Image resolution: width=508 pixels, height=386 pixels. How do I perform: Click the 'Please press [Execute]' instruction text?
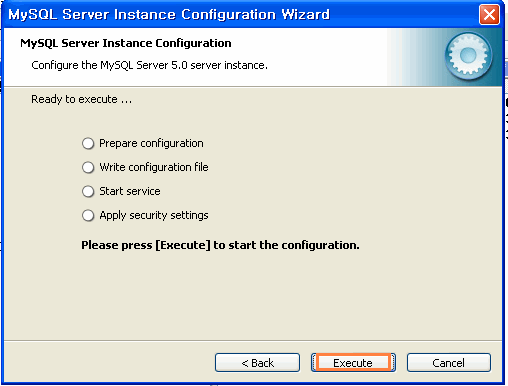(x=220, y=245)
